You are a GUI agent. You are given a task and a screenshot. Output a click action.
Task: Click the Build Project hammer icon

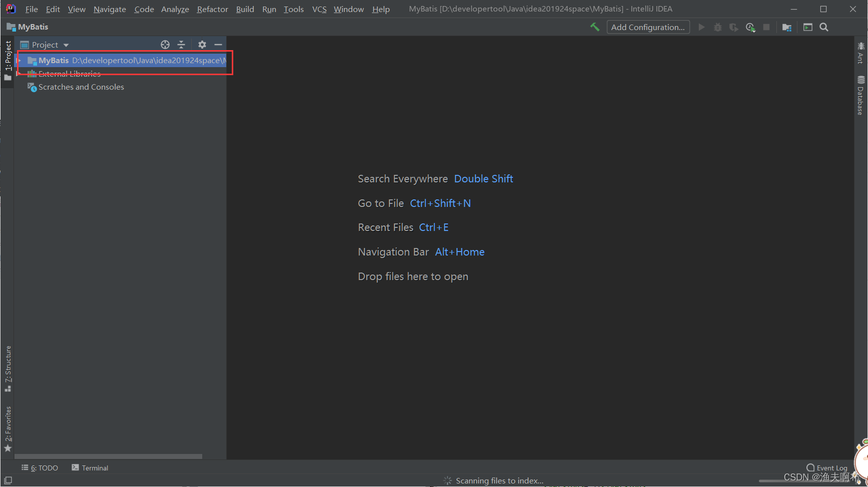[595, 27]
